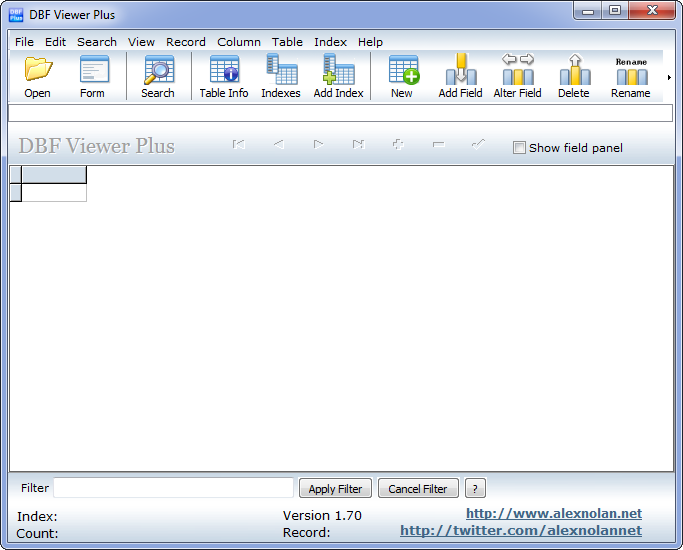Create a New table icon

(x=402, y=77)
